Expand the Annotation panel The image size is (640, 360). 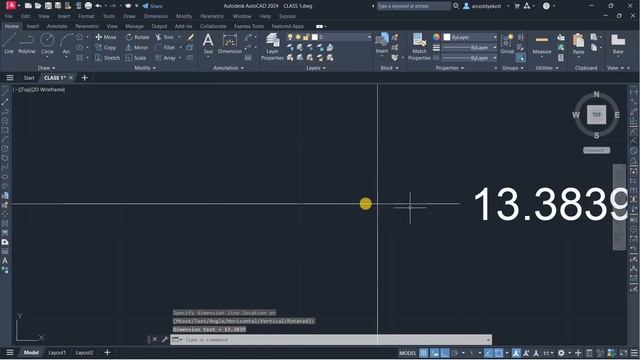228,68
